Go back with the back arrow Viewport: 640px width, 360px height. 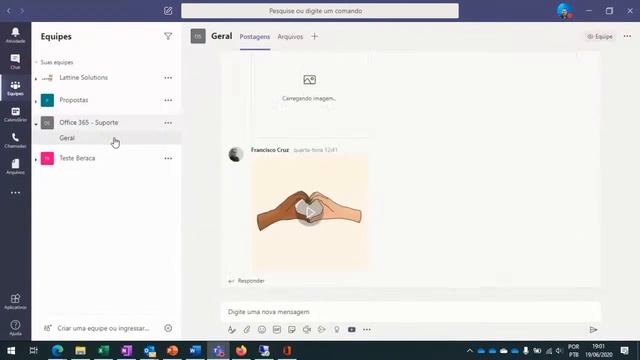pos(9,11)
